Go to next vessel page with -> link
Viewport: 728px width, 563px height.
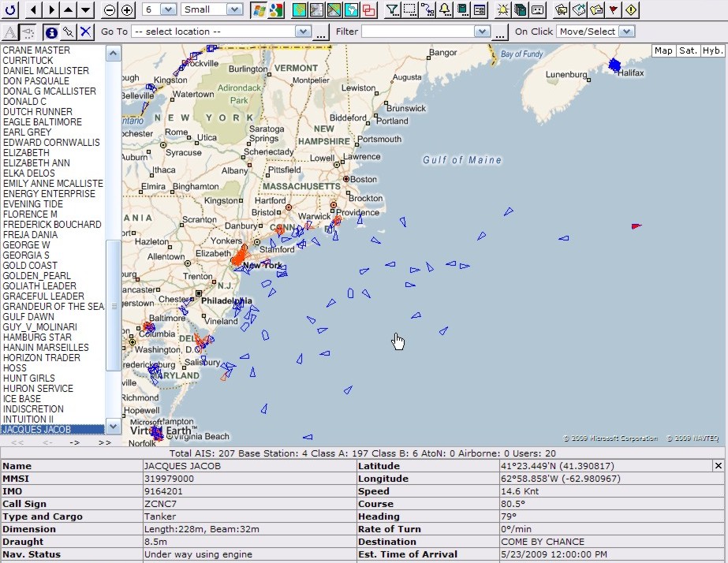pyautogui.click(x=74, y=442)
